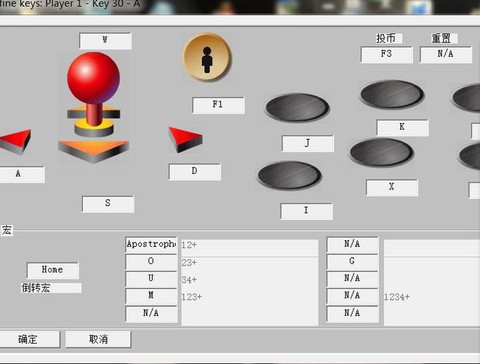Click the black button above the K key

point(392,95)
